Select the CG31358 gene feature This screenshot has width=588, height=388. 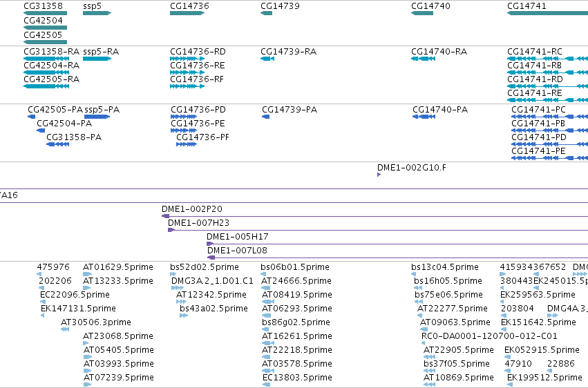coord(45,13)
